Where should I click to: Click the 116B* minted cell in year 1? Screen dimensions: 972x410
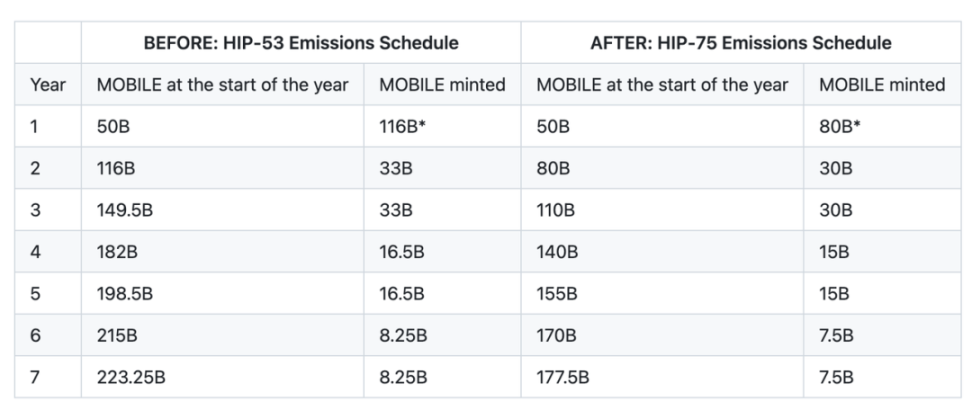pyautogui.click(x=442, y=126)
